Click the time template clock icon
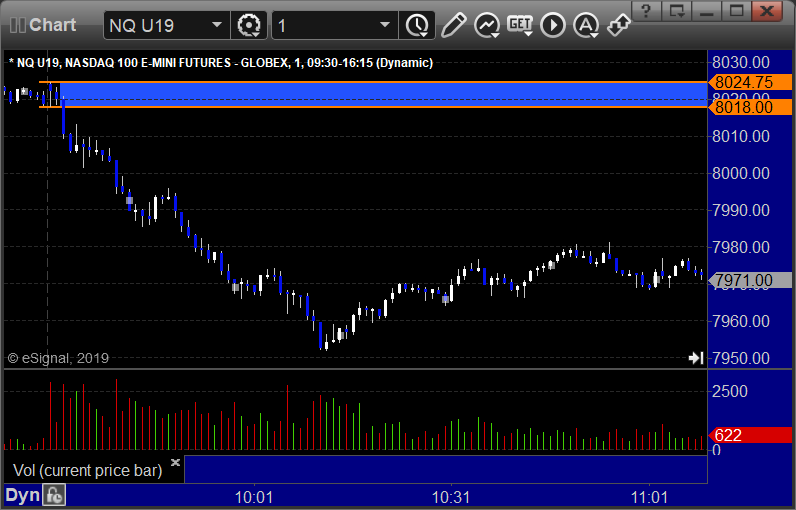Viewport: 796px width, 510px height. point(417,25)
